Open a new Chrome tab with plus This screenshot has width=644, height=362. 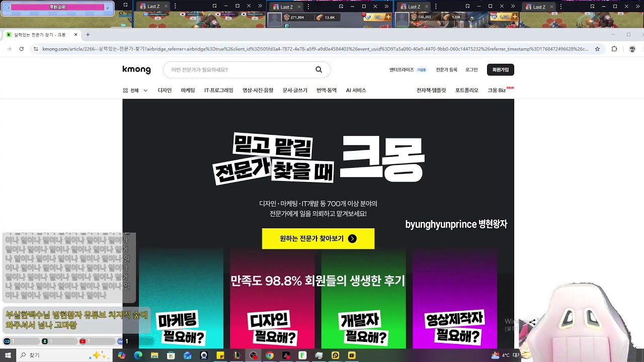[x=88, y=35]
